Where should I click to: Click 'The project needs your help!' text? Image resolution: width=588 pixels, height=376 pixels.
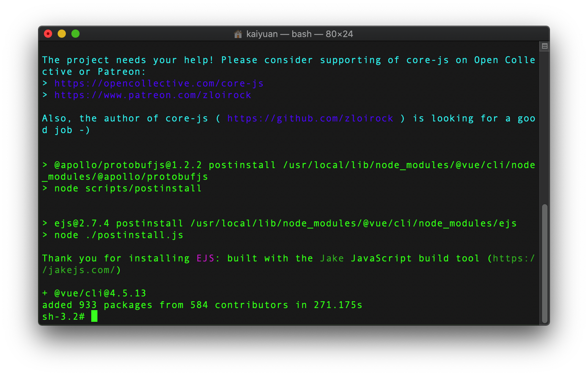[128, 60]
